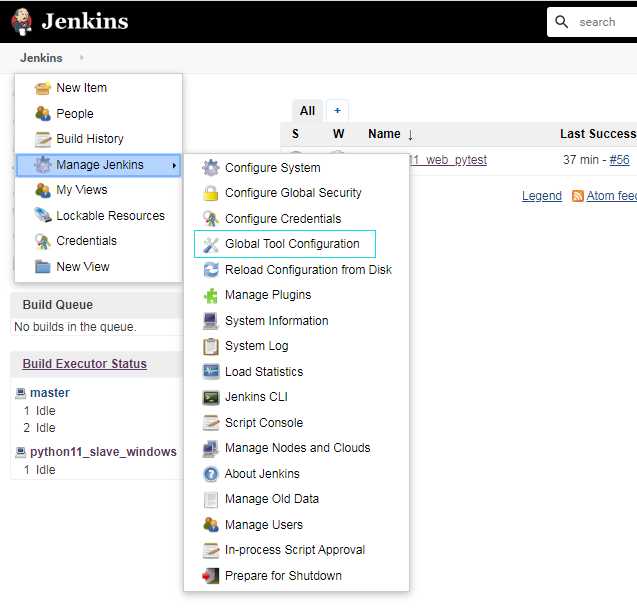637x611 pixels.
Task: Click the In-process Script Approval icon
Action: pyautogui.click(x=211, y=550)
